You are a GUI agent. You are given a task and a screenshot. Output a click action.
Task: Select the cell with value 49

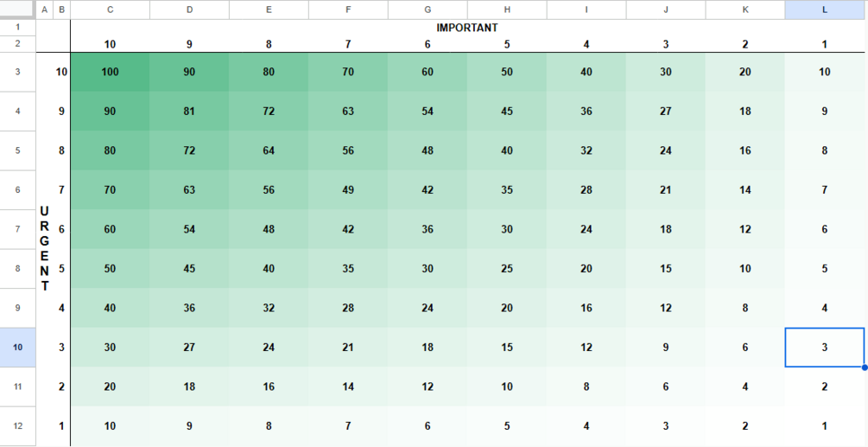click(x=348, y=190)
